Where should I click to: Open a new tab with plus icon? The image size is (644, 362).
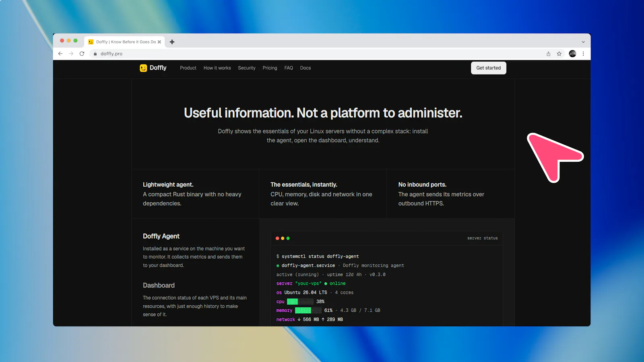coord(172,42)
